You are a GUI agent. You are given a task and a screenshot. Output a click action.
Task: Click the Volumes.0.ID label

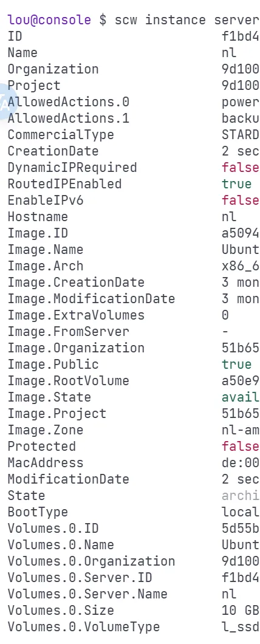point(53,528)
